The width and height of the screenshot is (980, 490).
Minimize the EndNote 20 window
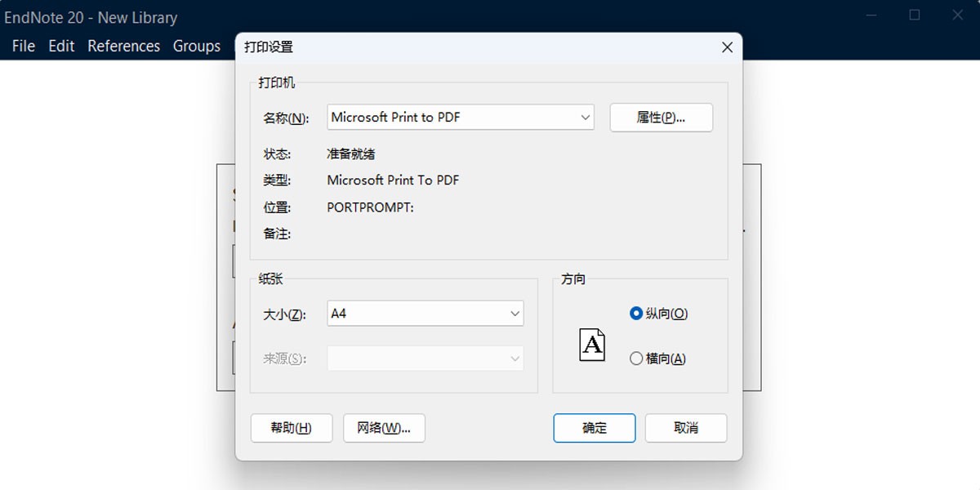(x=871, y=15)
